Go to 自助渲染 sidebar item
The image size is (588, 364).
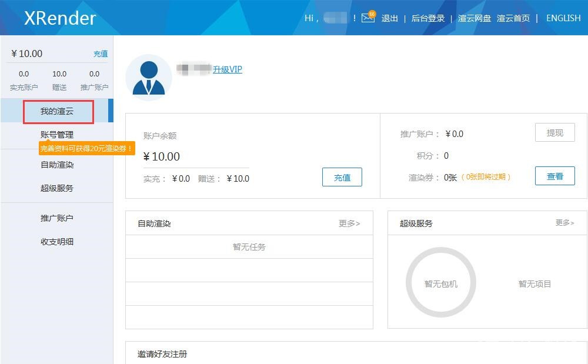[57, 165]
